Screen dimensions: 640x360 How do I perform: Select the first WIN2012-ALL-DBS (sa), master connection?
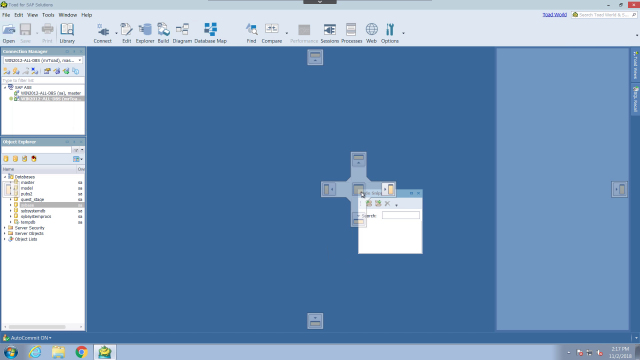coord(51,93)
